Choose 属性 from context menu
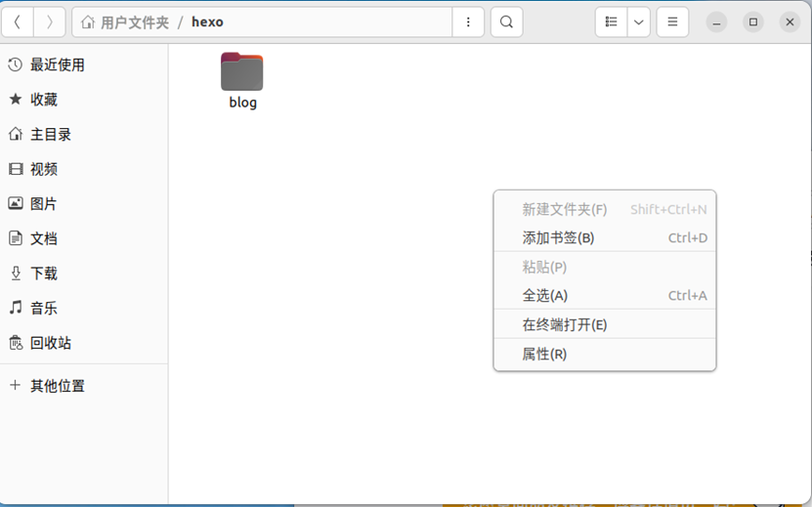 tap(544, 354)
